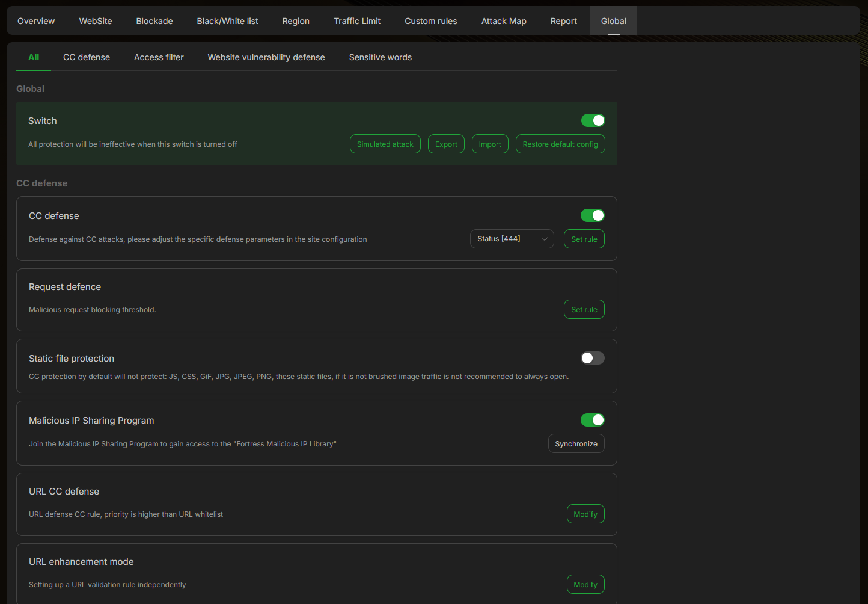Open the Sensitive words sub-tab
Viewport: 868px width, 604px height.
click(x=380, y=57)
